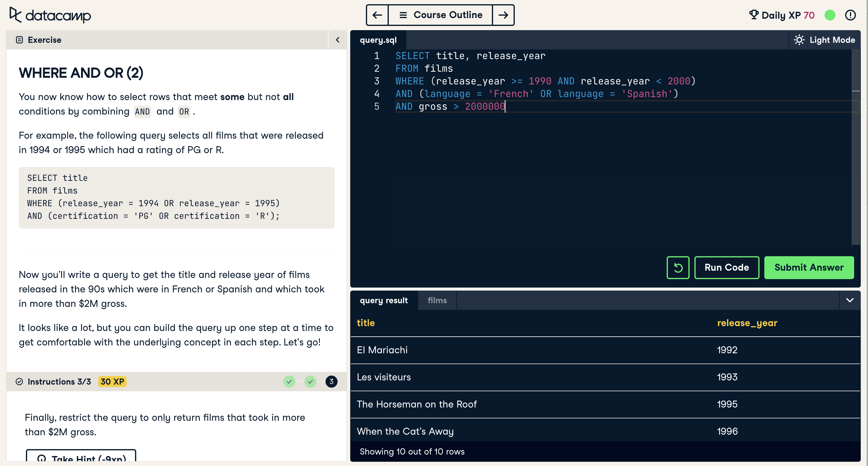Click the hamburger icon in Course Outline
The height and width of the screenshot is (466, 868).
[x=403, y=15]
